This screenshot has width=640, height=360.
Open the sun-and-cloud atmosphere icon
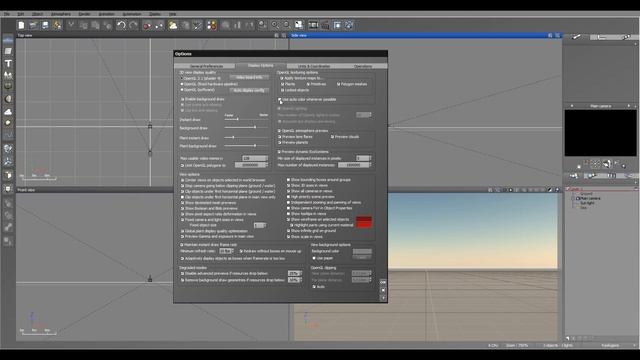[173, 25]
